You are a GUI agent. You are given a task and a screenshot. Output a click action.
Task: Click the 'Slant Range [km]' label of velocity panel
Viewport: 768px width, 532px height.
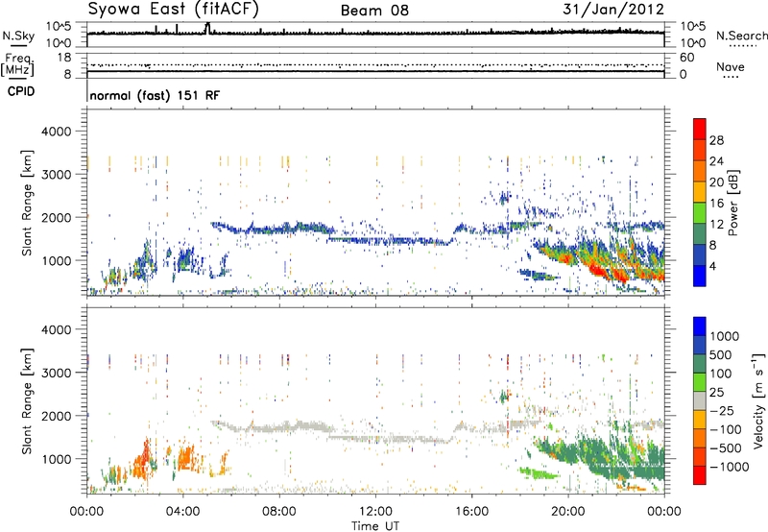(x=27, y=401)
